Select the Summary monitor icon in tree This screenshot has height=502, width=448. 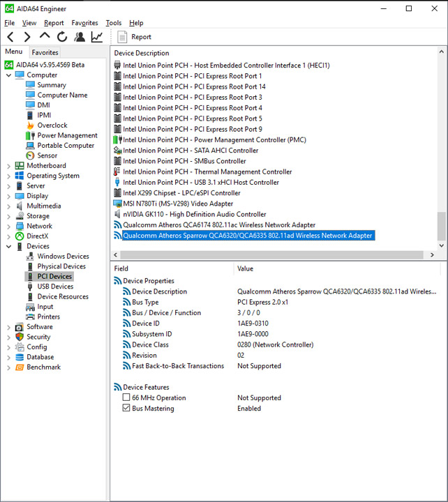point(30,85)
